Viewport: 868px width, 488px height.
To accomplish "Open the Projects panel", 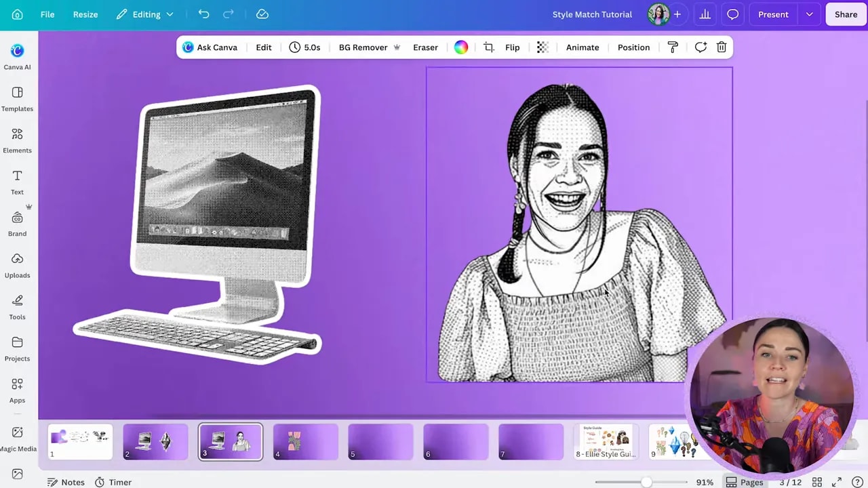I will [17, 348].
